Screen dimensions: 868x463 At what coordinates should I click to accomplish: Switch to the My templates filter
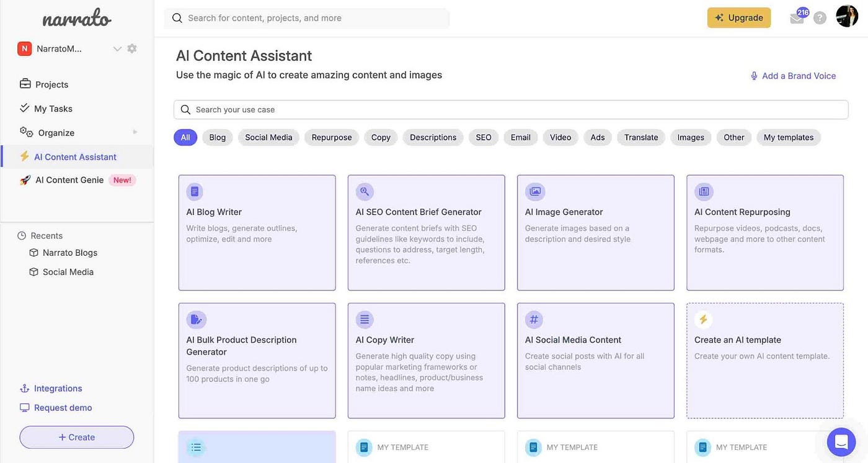(x=789, y=137)
